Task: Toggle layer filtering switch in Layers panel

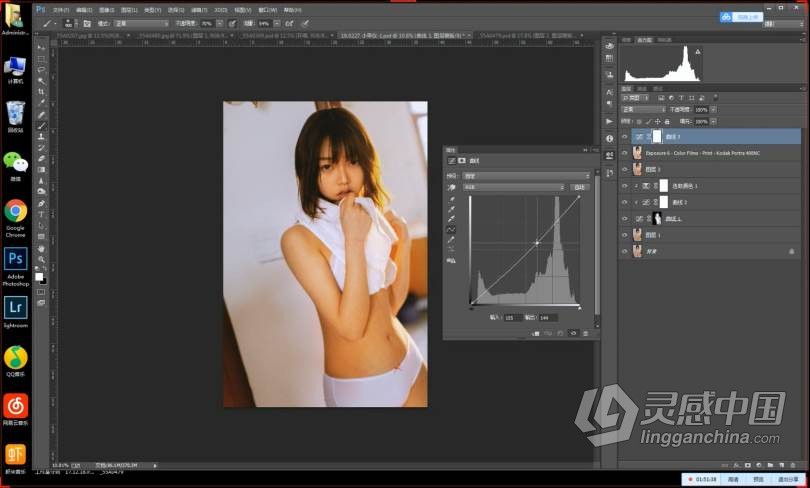Action: tap(715, 98)
